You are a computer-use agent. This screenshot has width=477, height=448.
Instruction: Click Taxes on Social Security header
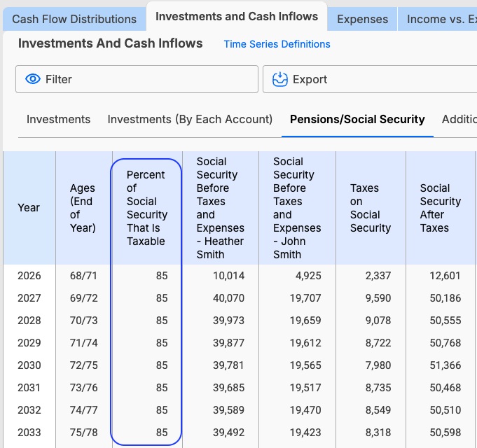click(x=371, y=208)
